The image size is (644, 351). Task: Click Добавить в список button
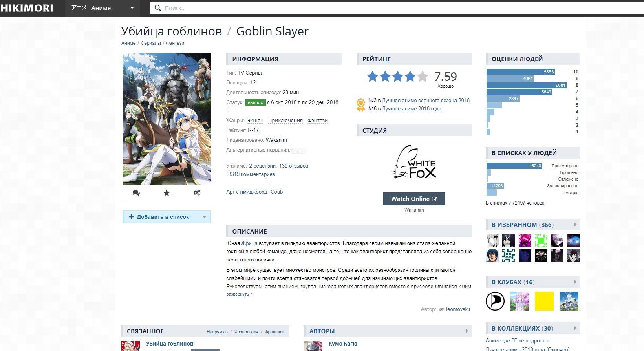point(166,217)
